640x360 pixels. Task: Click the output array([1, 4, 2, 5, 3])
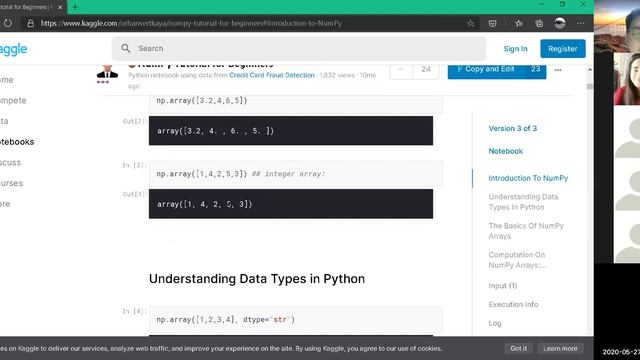click(x=291, y=204)
